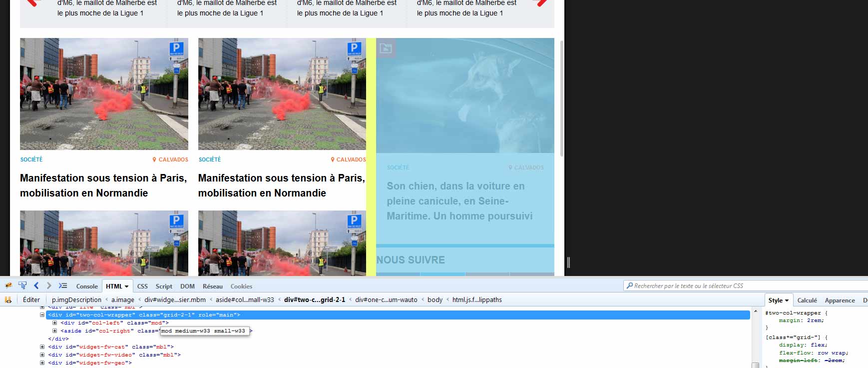Image resolution: width=868 pixels, height=368 pixels.
Task: Click the closing </div> tag row
Action: (58, 339)
